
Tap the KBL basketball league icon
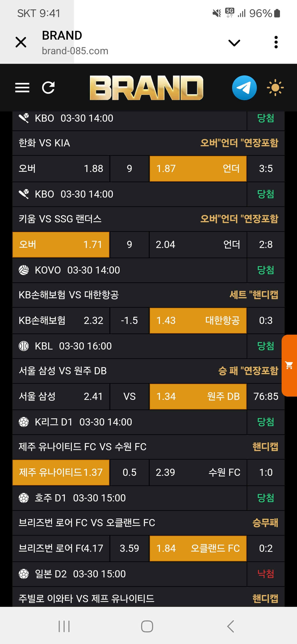pos(24,346)
